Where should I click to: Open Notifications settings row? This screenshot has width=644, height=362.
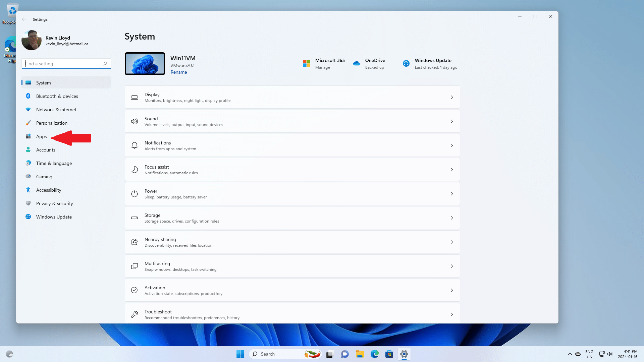click(x=292, y=145)
